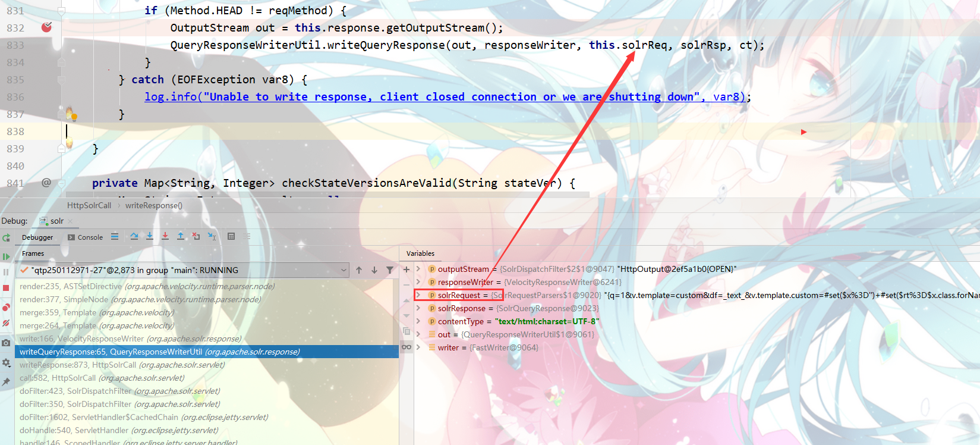980x445 pixels.
Task: Click the HttpSolrCall breadcrumb
Action: (89, 205)
